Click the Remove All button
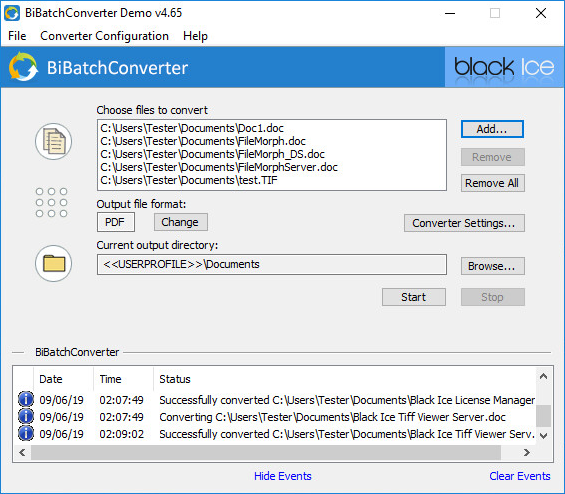 click(x=493, y=183)
